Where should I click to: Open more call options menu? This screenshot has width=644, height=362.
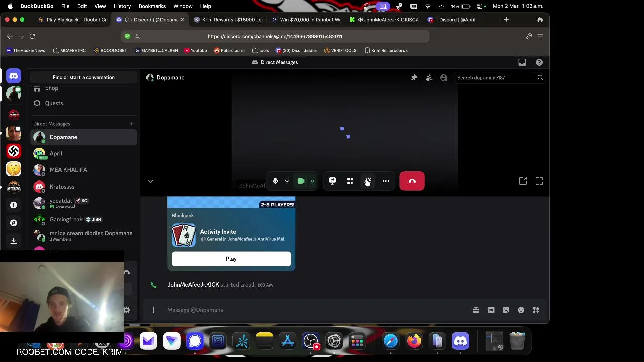[x=386, y=181]
